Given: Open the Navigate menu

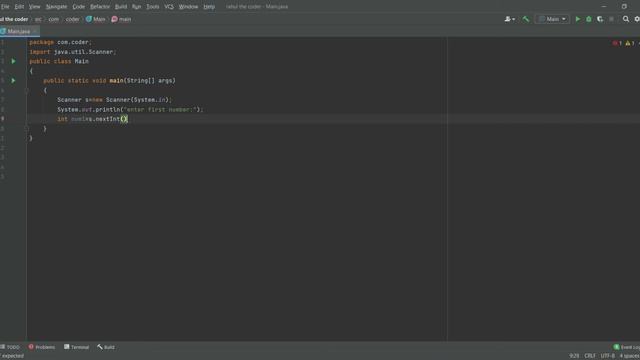Looking at the screenshot, I should pyautogui.click(x=56, y=7).
